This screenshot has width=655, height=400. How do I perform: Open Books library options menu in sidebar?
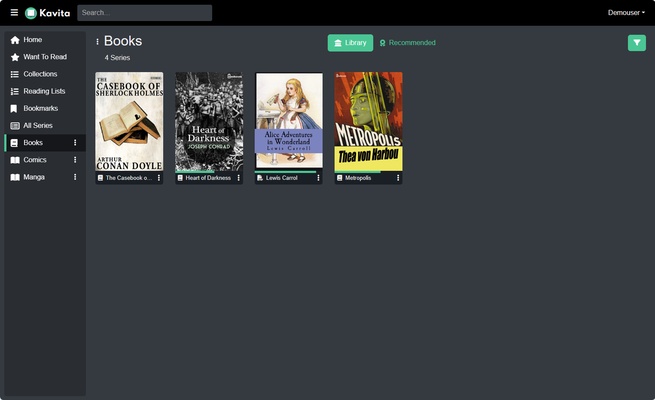click(x=75, y=143)
